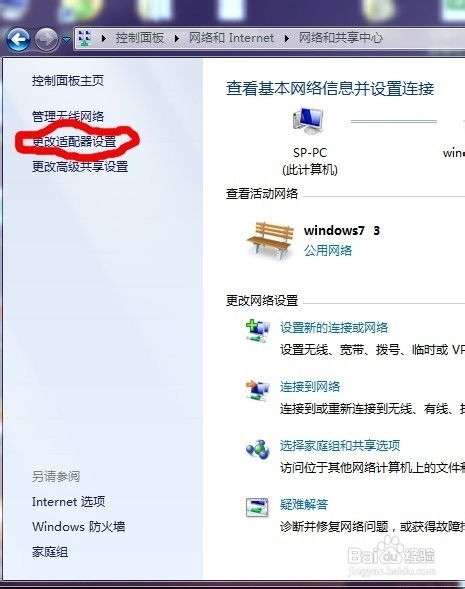Expand the arrow before 控制面板 breadcrumb
The width and height of the screenshot is (465, 589).
tap(104, 38)
